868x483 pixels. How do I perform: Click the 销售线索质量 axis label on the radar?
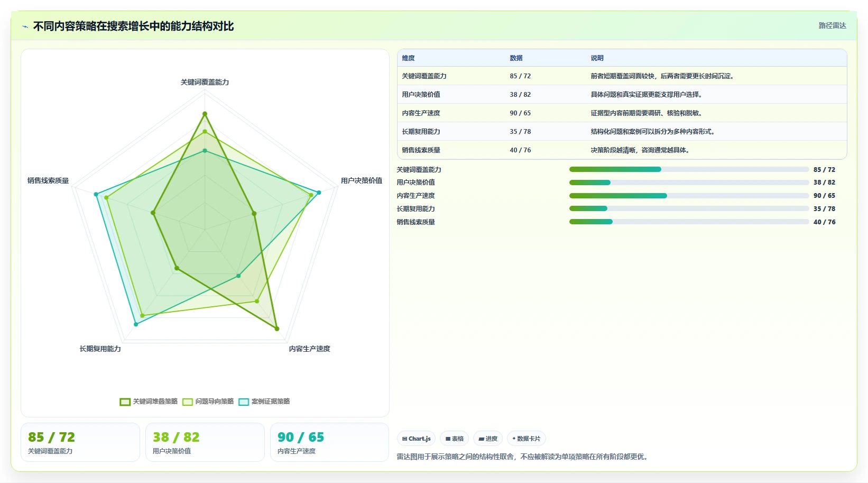(48, 180)
